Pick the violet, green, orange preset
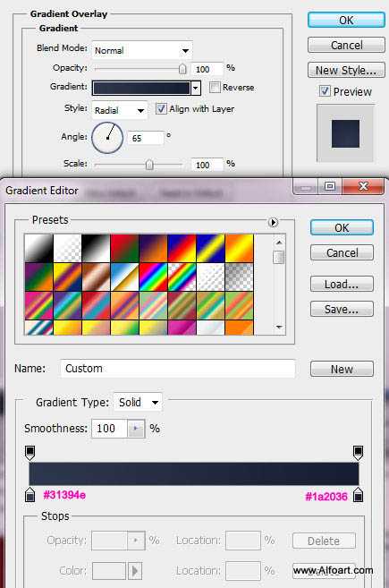The image size is (389, 588). click(38, 277)
